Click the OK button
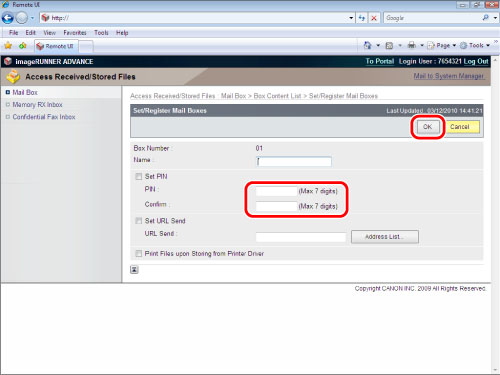Viewport: 500px width, 375px height. (427, 127)
